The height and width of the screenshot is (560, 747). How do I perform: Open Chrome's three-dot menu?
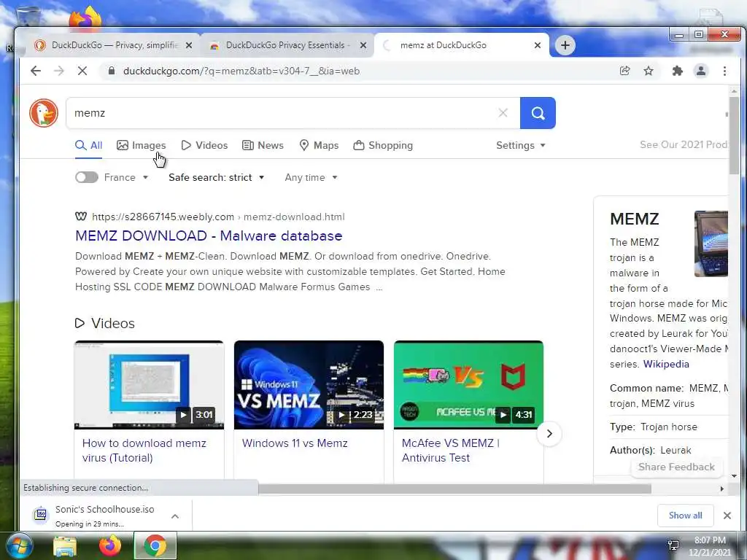pyautogui.click(x=724, y=71)
